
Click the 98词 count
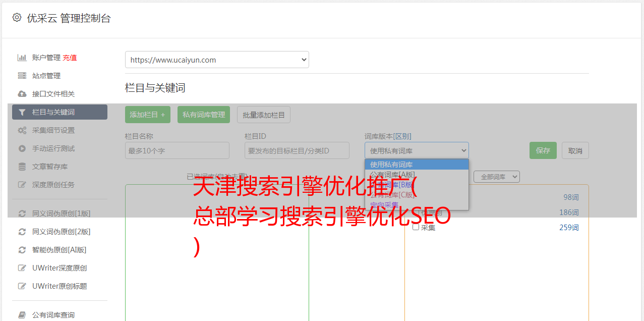point(571,197)
